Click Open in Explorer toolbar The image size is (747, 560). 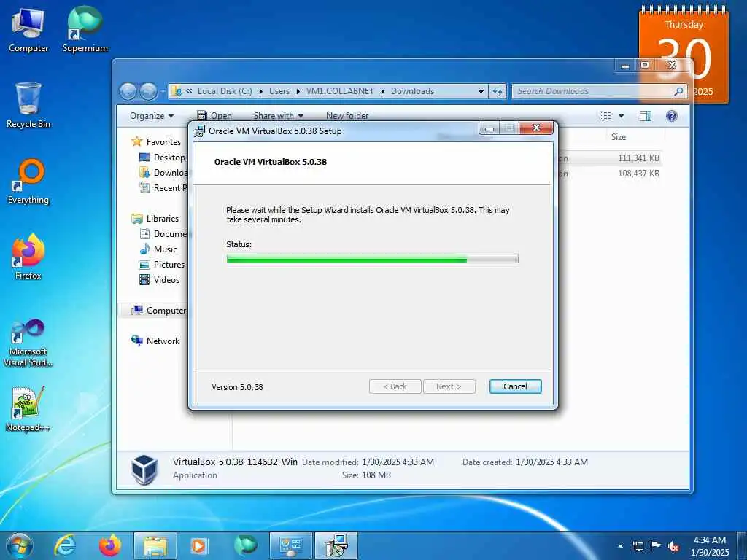click(215, 116)
